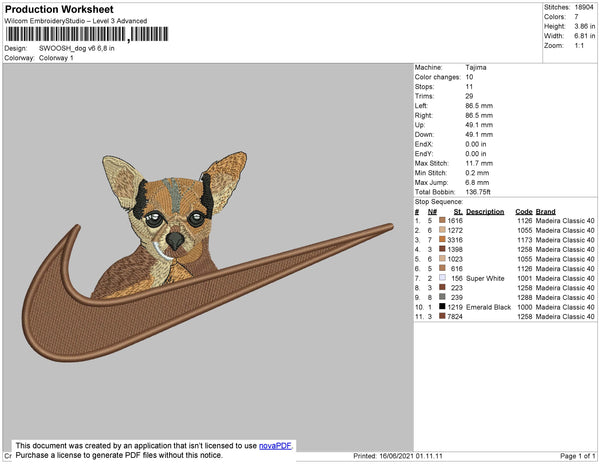
Task: Click the Colors value '7'
Action: [576, 17]
